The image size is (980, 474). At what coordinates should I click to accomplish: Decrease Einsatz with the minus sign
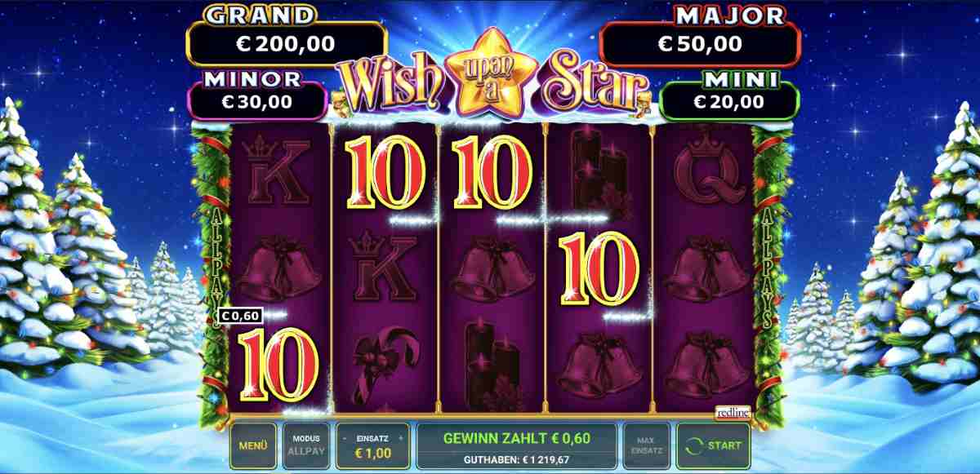[x=345, y=438]
